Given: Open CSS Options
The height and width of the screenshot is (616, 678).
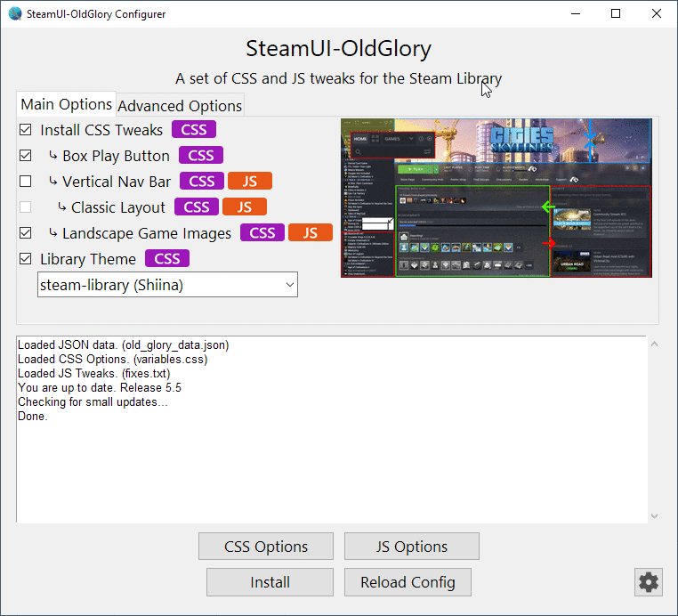Looking at the screenshot, I should (266, 547).
